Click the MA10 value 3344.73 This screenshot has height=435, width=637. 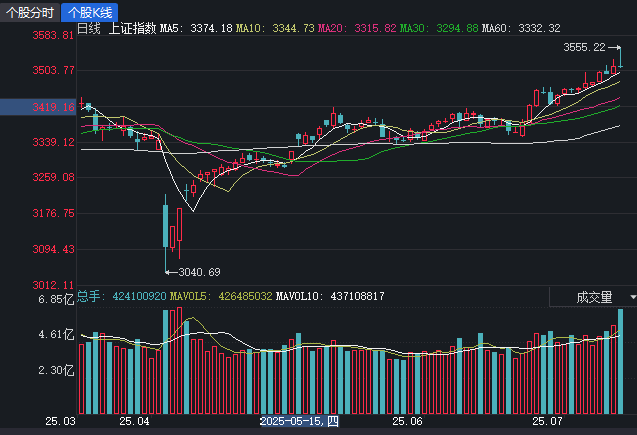tap(293, 28)
